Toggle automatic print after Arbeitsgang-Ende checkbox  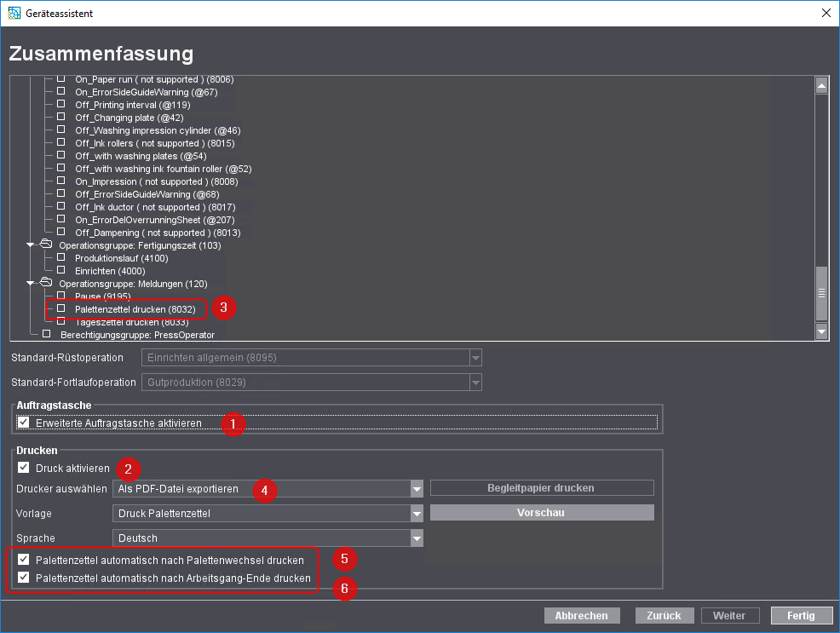pos(24,578)
